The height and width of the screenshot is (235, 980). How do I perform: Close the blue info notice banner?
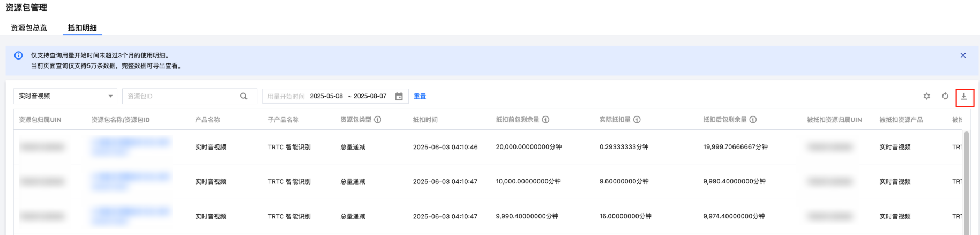tap(963, 55)
